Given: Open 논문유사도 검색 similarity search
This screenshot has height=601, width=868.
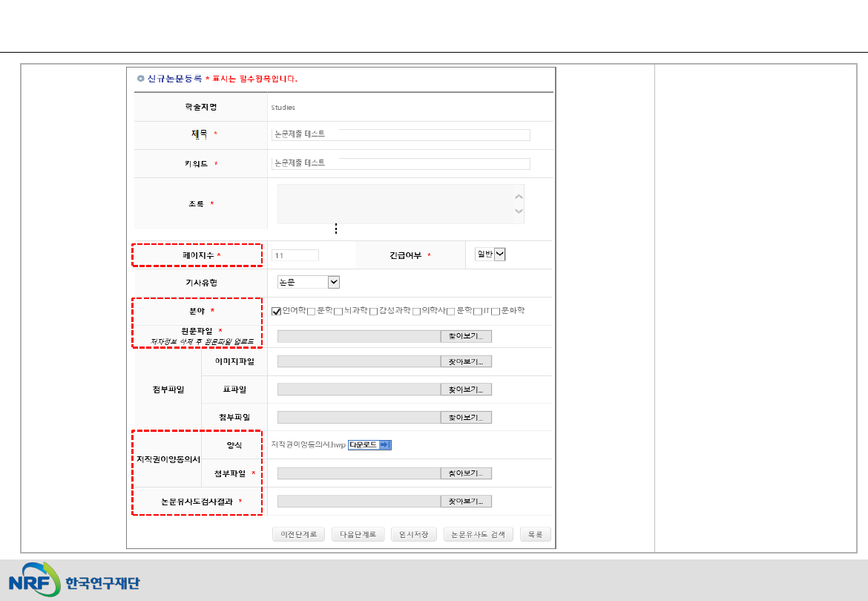Looking at the screenshot, I should (x=479, y=535).
